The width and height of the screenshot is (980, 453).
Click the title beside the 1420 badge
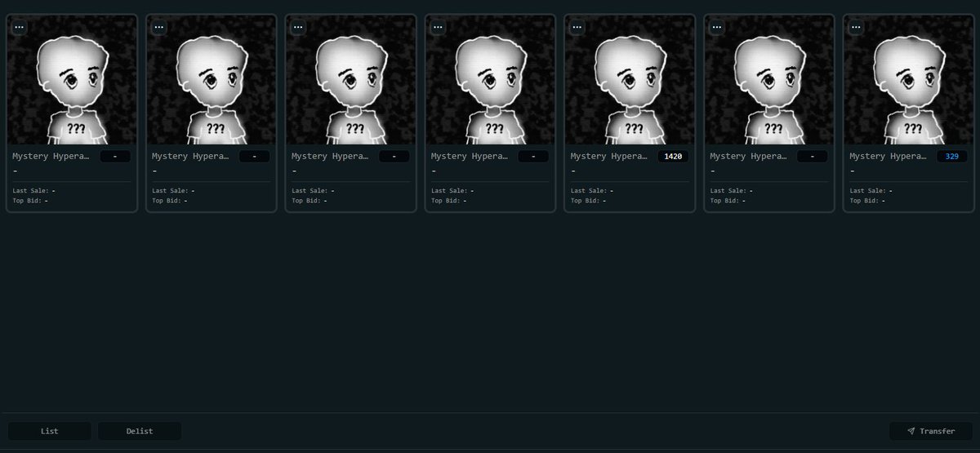611,156
